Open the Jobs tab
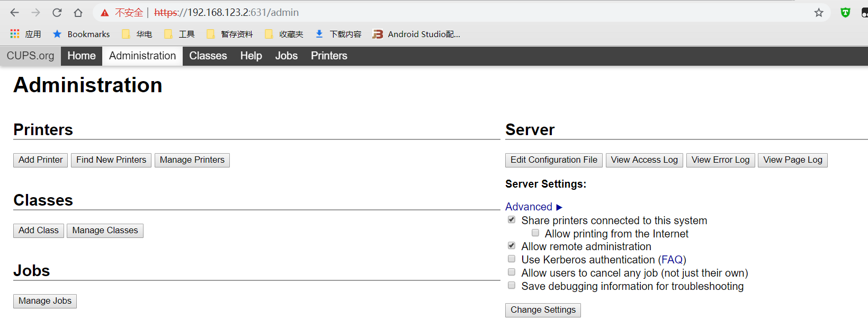868x327 pixels. 287,56
